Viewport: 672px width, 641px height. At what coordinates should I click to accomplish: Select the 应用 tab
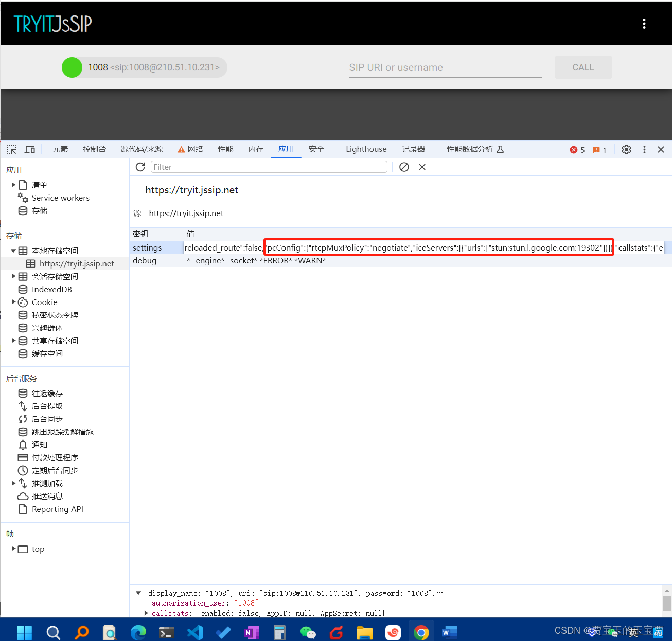point(286,149)
